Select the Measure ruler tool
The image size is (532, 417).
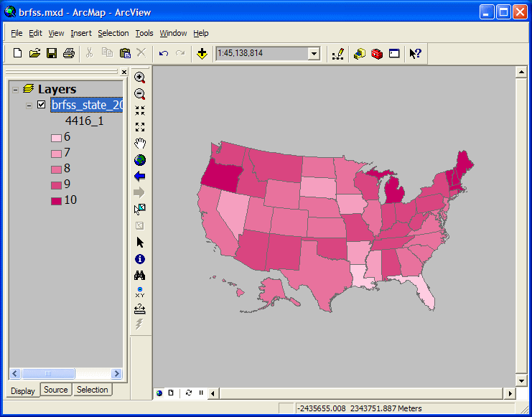(x=140, y=309)
